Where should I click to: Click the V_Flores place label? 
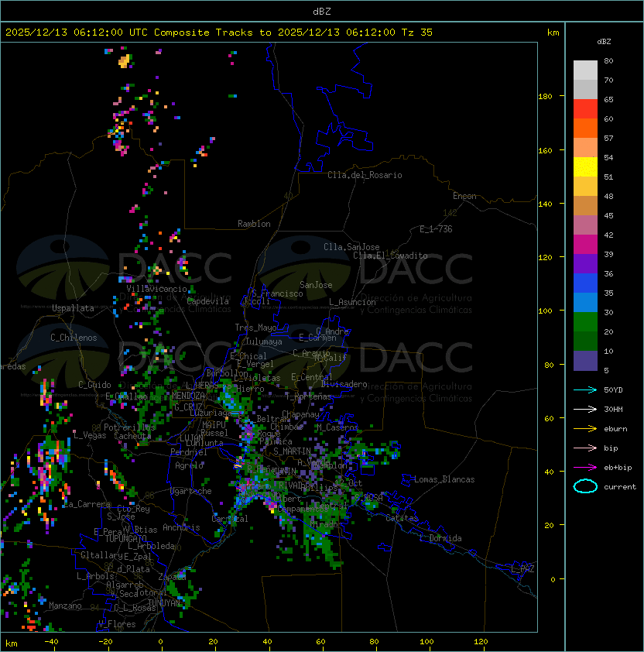tap(117, 624)
